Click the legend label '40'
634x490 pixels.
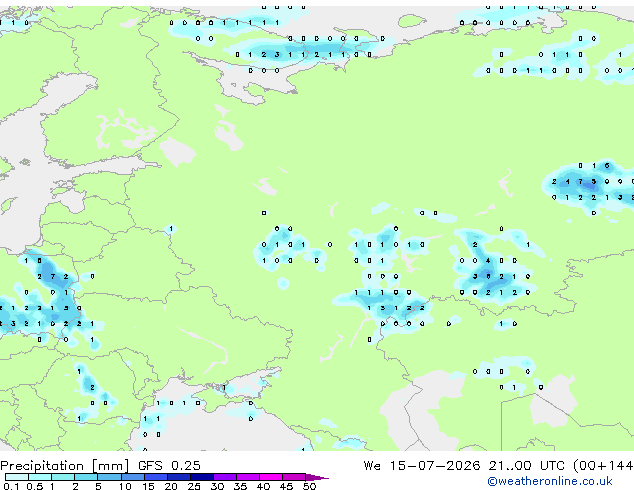coord(263,486)
